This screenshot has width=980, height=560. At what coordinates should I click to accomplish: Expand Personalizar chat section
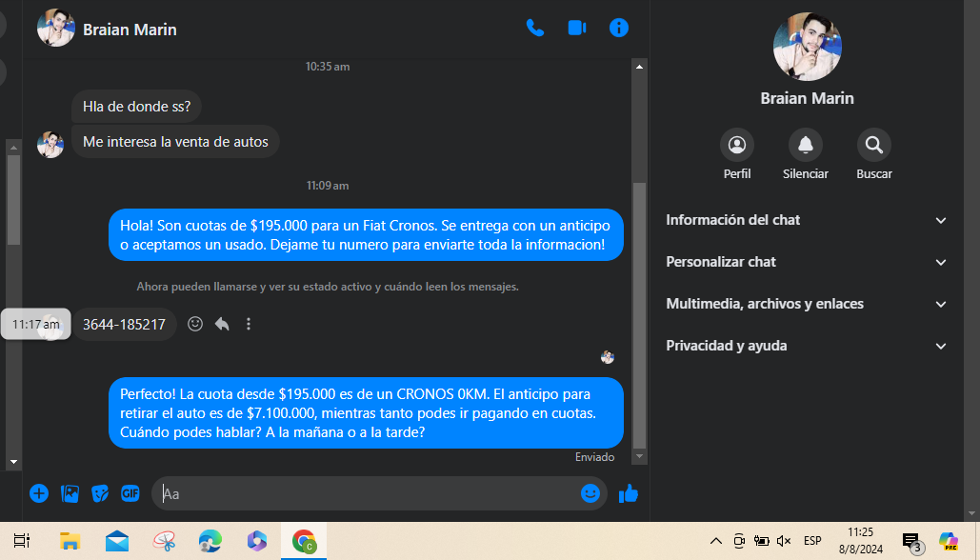(807, 262)
